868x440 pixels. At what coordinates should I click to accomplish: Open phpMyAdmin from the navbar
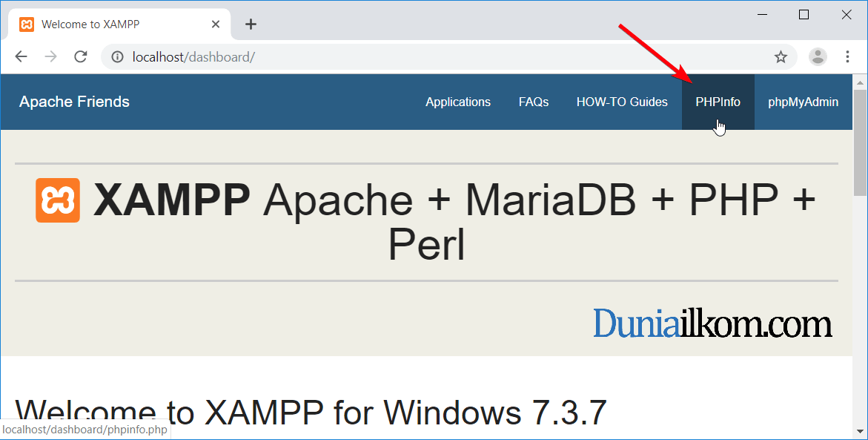[x=803, y=102]
